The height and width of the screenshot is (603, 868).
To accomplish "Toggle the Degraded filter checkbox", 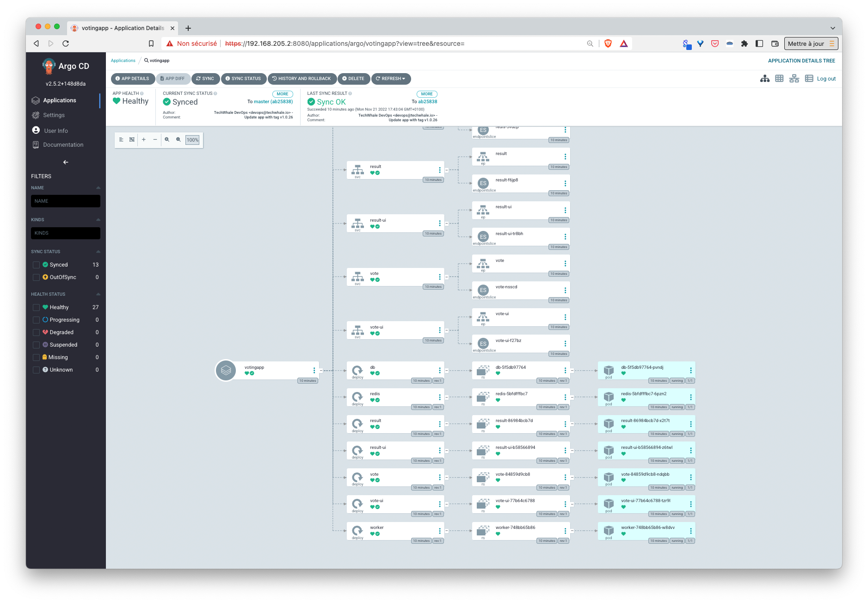I will pos(36,332).
